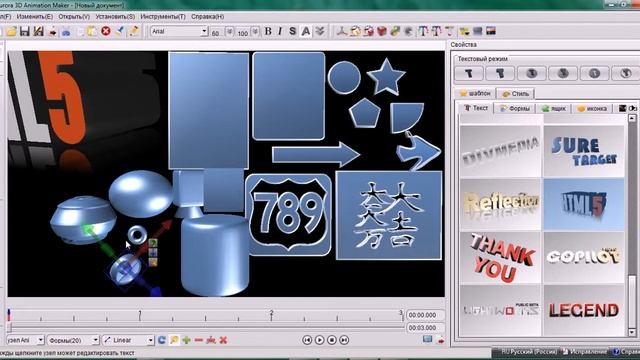The image size is (640, 360).
Task: Open the Установить(S) menu
Action: (115, 17)
